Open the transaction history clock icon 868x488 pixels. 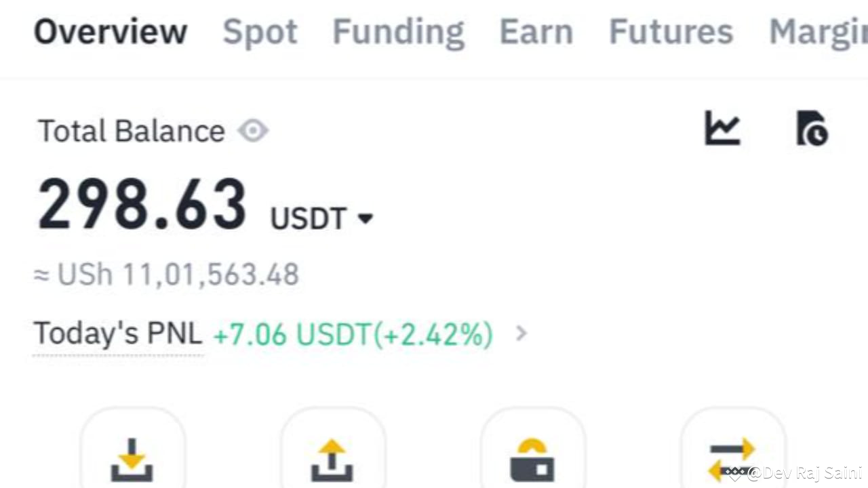pos(812,128)
